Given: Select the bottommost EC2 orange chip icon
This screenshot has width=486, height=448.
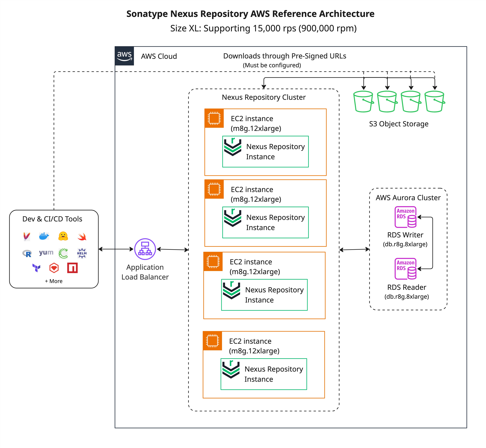Looking at the screenshot, I should pos(212,341).
